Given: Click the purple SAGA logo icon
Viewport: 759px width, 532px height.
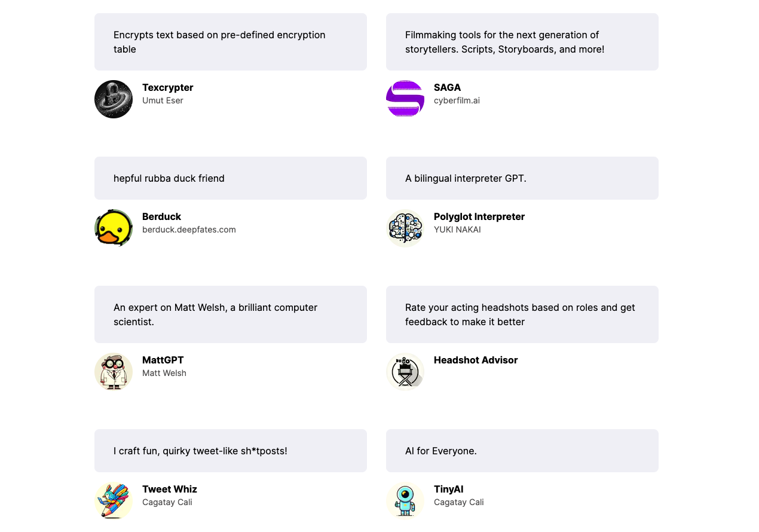Looking at the screenshot, I should [x=405, y=99].
